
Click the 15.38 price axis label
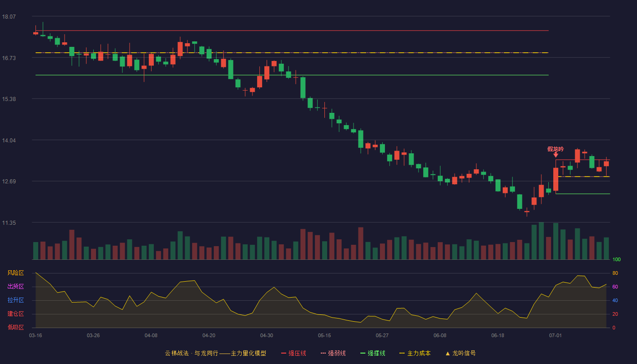[x=9, y=99]
